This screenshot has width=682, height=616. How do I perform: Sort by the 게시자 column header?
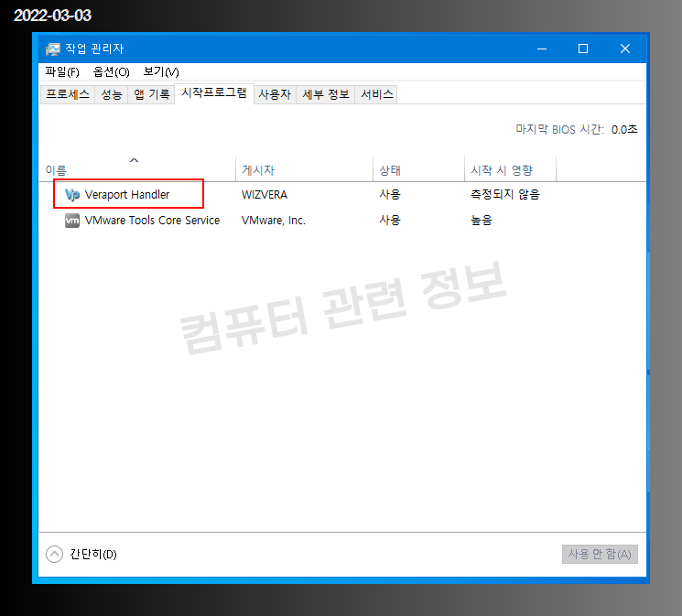point(304,169)
